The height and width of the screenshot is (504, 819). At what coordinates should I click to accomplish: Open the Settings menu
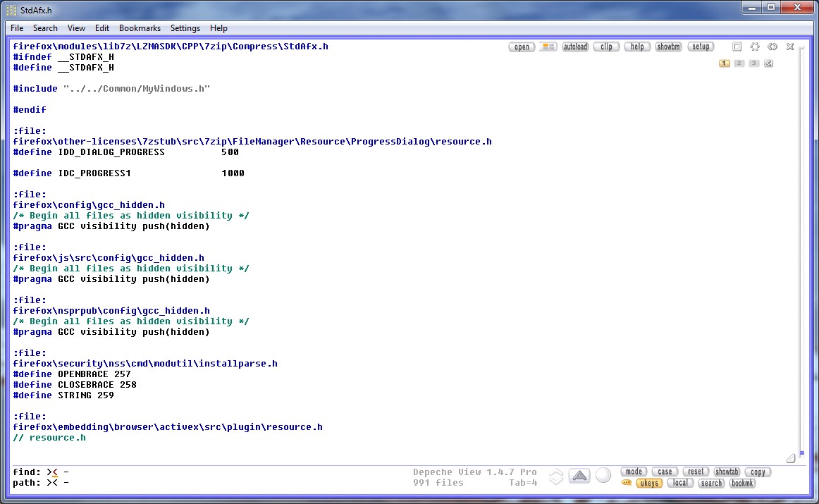[185, 28]
